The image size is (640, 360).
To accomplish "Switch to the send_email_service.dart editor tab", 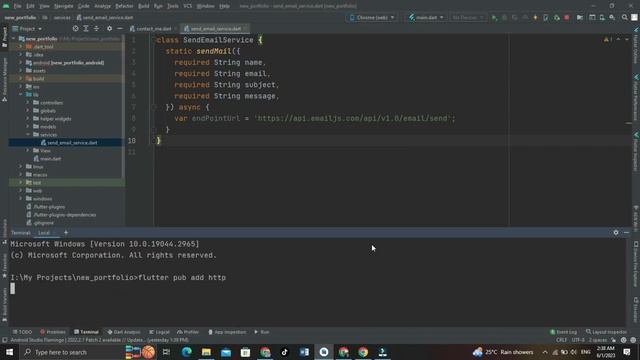I will [x=216, y=29].
